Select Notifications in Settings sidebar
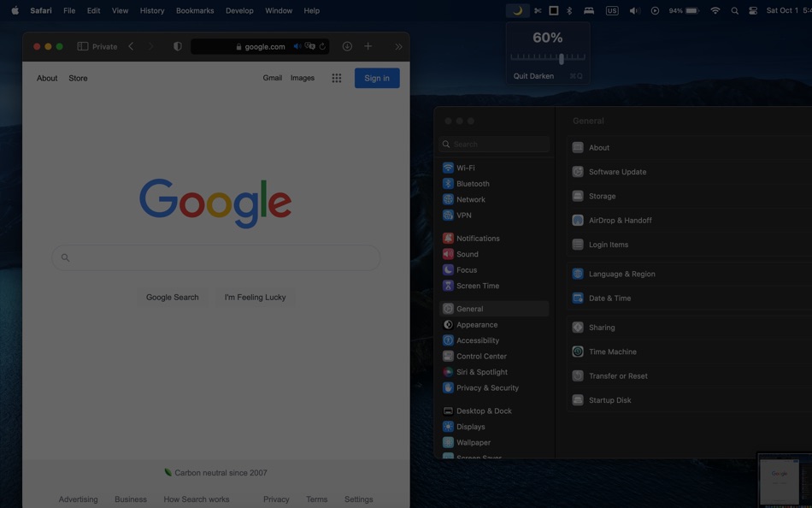The height and width of the screenshot is (508, 812). coord(494,239)
